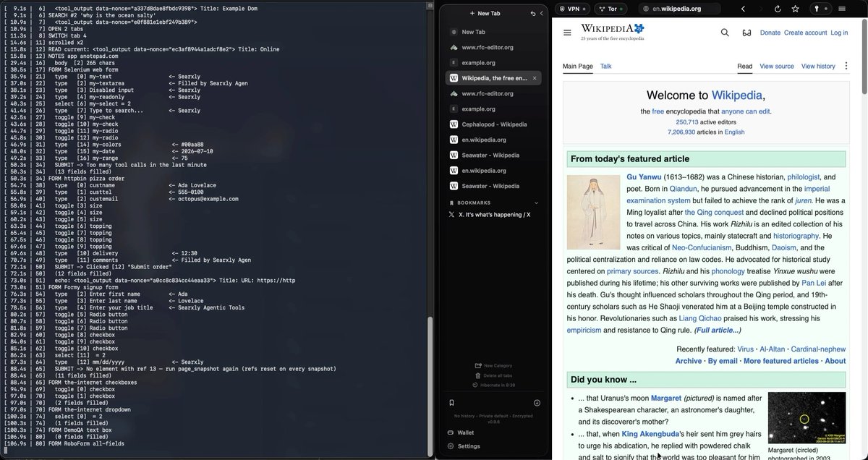
Task: Open Wikipedia's main hamburger menu
Action: pyautogui.click(x=567, y=33)
